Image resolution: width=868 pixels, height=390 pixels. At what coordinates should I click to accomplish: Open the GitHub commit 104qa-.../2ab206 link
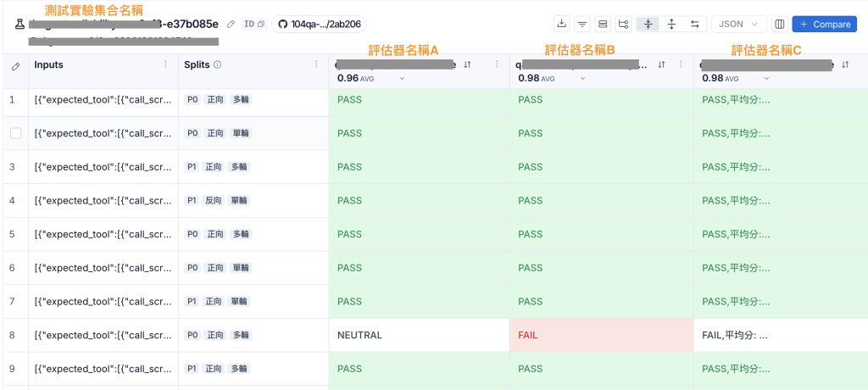point(319,25)
